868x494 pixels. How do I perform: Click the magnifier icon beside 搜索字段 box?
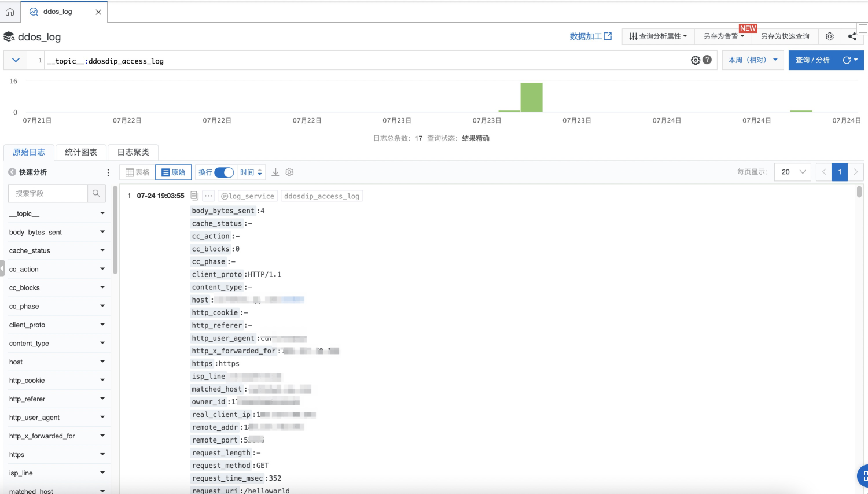[x=96, y=193]
